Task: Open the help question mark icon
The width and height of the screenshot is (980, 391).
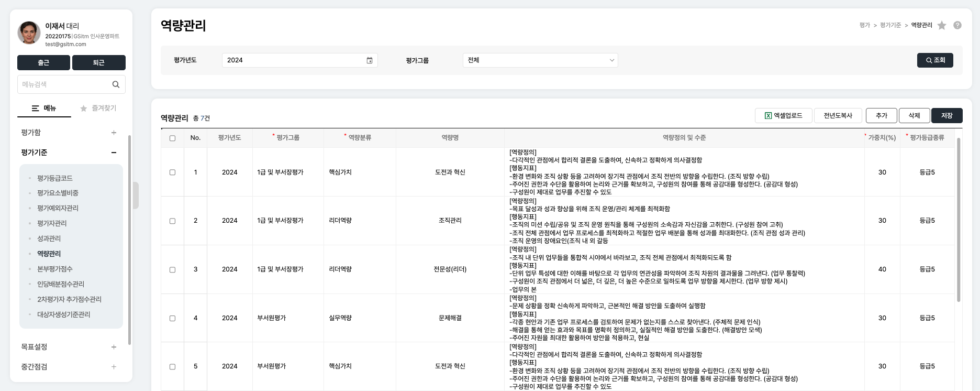Action: (x=957, y=25)
